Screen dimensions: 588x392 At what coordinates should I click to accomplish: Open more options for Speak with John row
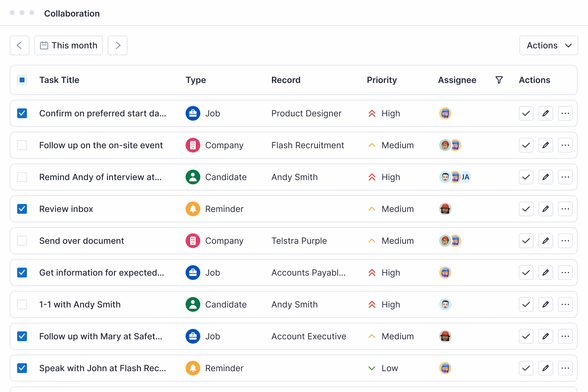pos(565,368)
